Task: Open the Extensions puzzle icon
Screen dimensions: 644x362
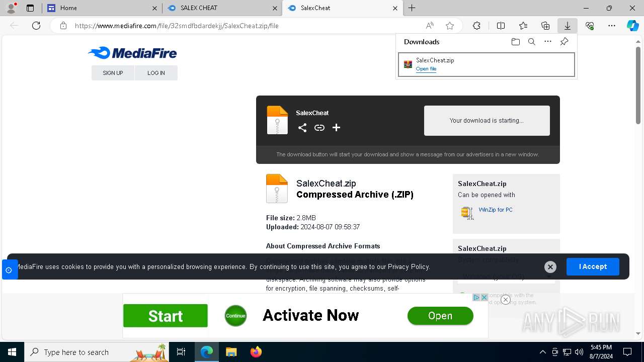Action: tap(476, 26)
